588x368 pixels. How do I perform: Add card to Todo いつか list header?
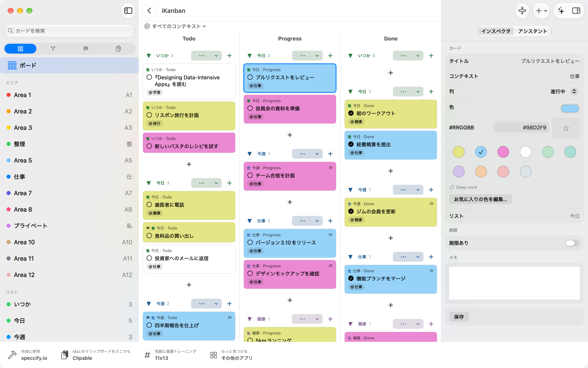point(229,56)
